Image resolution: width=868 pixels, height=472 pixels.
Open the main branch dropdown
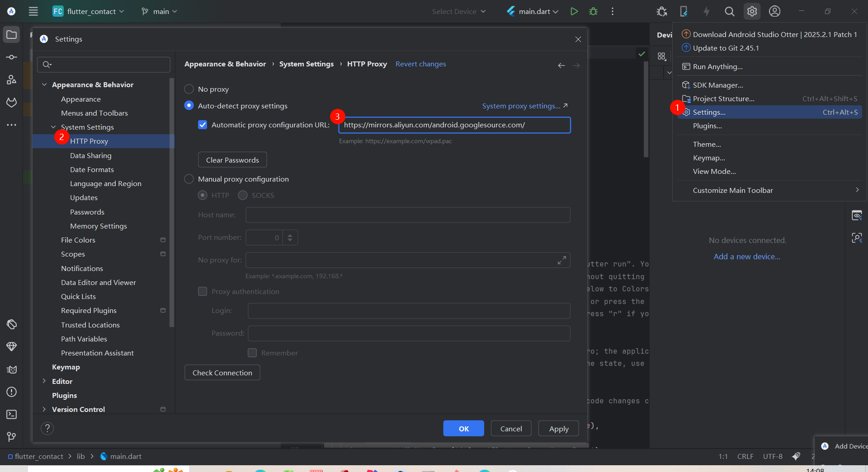(159, 11)
